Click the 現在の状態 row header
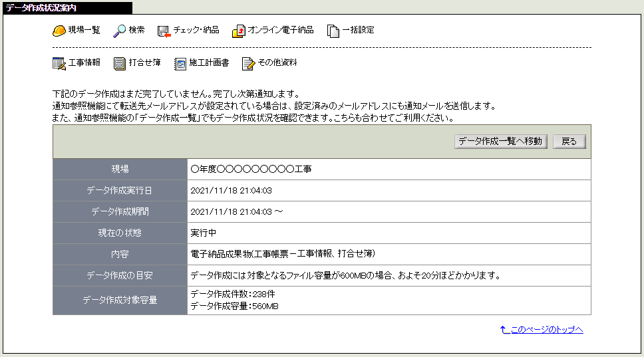This screenshot has height=357, width=644. [120, 233]
